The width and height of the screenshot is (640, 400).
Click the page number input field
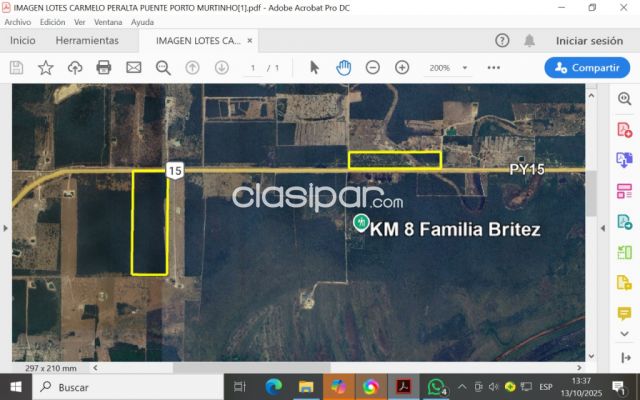click(254, 67)
